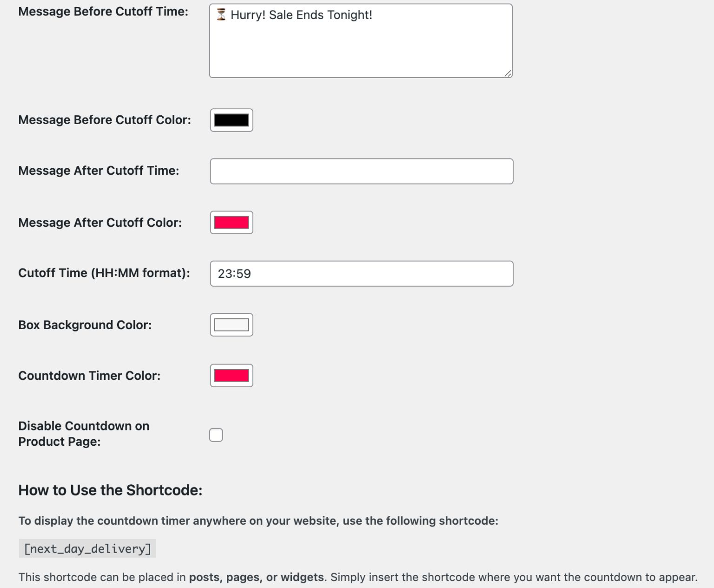The height and width of the screenshot is (588, 714).
Task: Click the hourglass emoji in the message text
Action: 221,15
